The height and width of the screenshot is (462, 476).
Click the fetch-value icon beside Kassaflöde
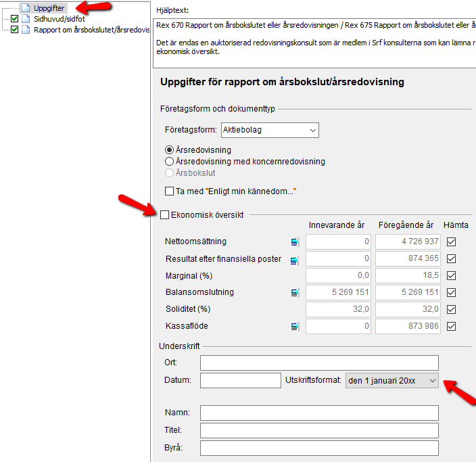coord(295,326)
